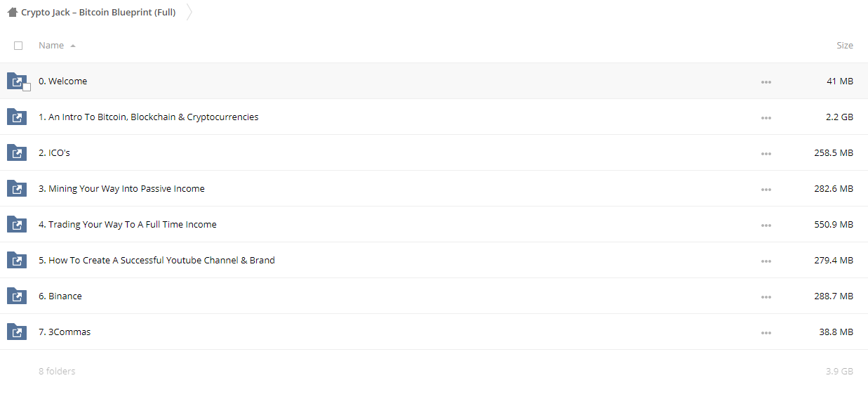Viewport: 868px width, 399px height.
Task: Check the box on 0. Welcome folder
Action: point(27,87)
